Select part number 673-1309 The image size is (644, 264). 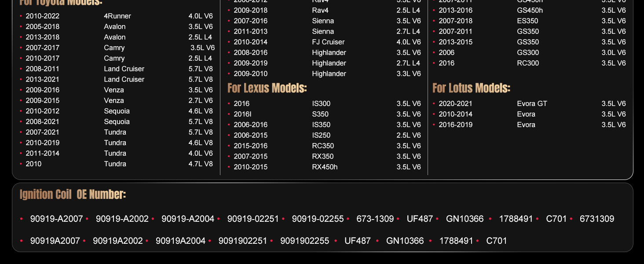point(375,219)
